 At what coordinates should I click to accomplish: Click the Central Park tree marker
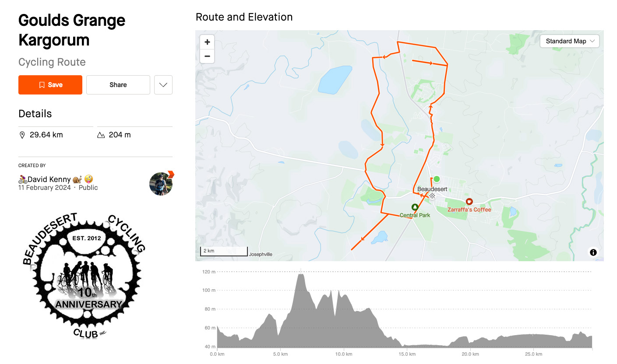[415, 207]
